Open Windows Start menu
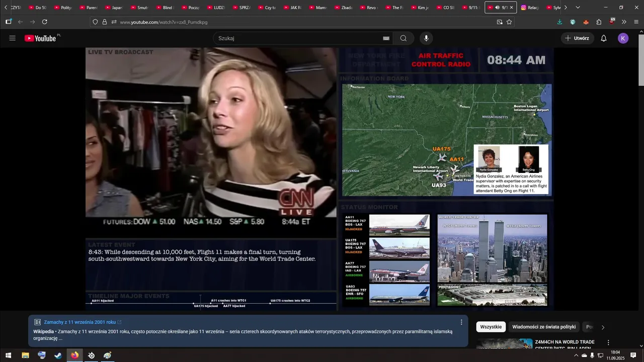 pos(9,355)
